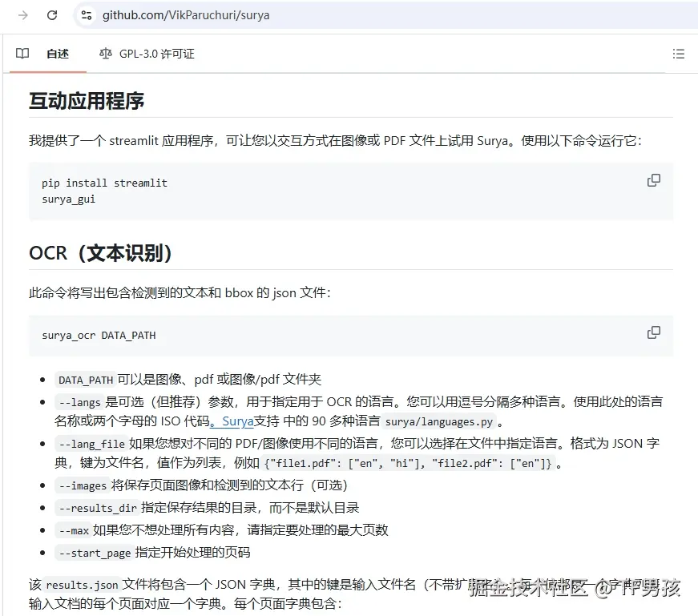Click the copy icon on surya_ocr code block
Image resolution: width=698 pixels, height=616 pixels.
pos(654,332)
